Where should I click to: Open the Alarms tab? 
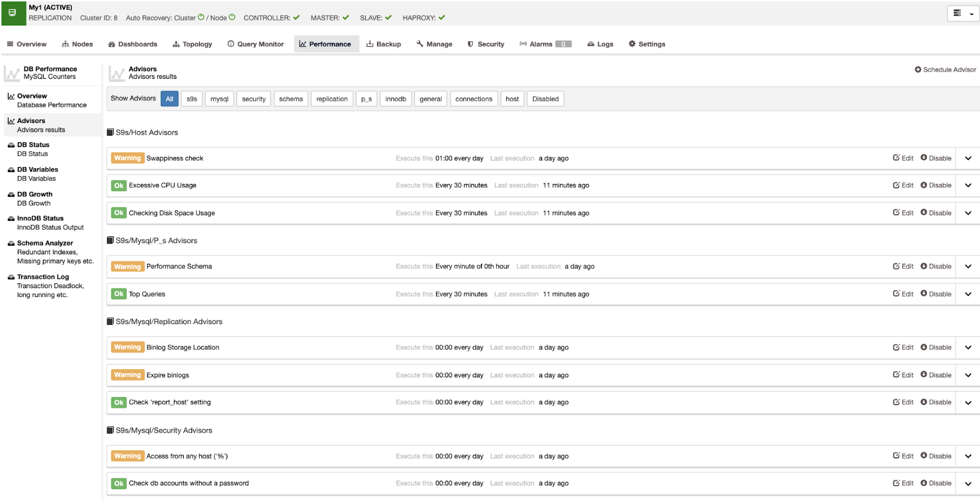[546, 44]
